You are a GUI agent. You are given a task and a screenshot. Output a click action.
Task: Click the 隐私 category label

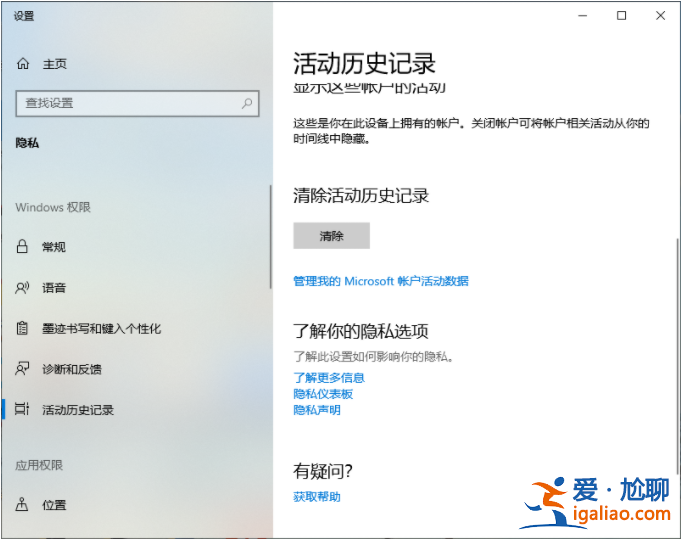point(27,143)
